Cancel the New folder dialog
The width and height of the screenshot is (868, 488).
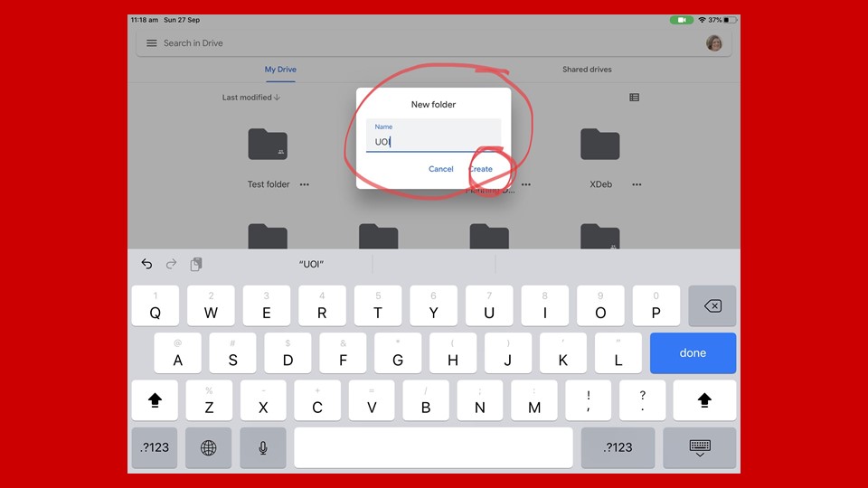pyautogui.click(x=440, y=169)
